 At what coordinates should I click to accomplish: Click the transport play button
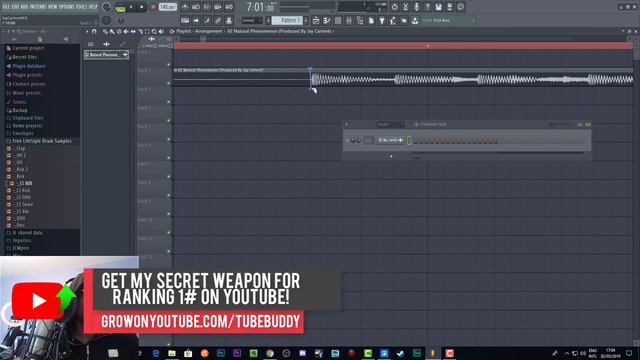click(x=131, y=7)
